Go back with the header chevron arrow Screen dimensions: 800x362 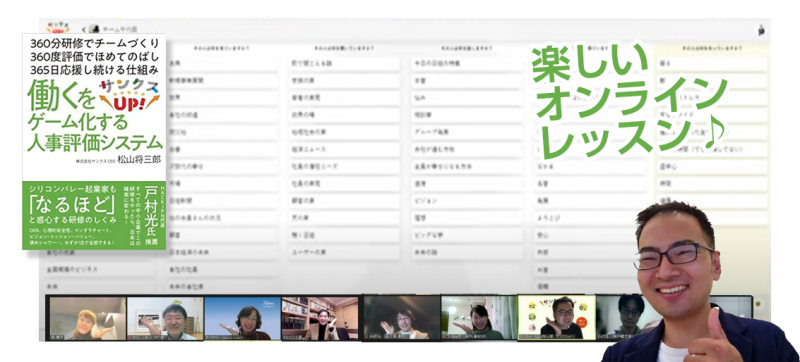tap(83, 29)
